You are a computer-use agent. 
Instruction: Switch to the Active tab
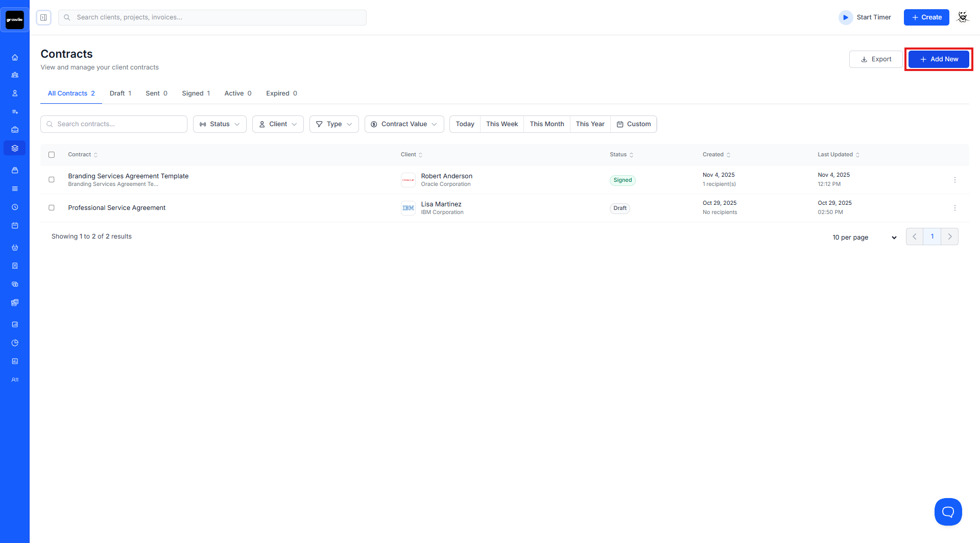(238, 93)
